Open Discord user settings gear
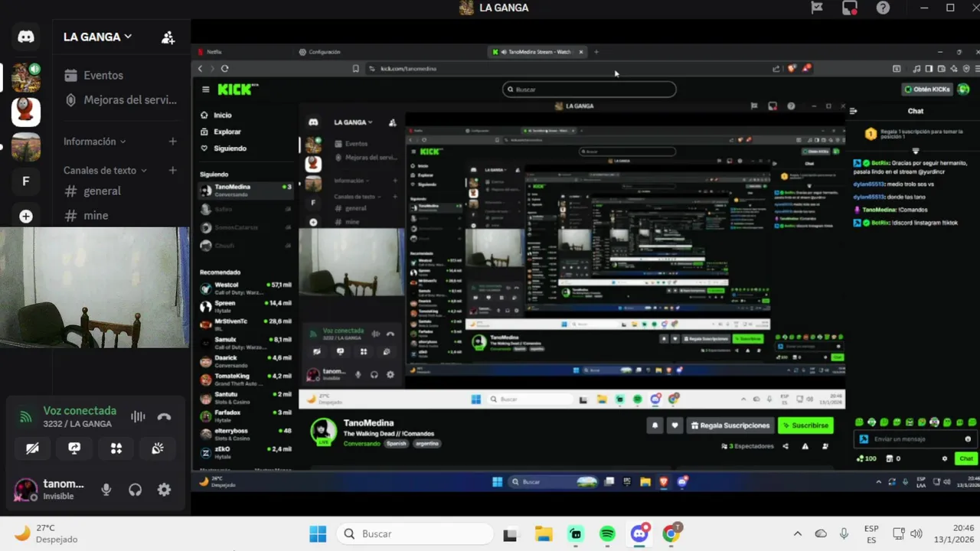Image resolution: width=980 pixels, height=551 pixels. [164, 490]
